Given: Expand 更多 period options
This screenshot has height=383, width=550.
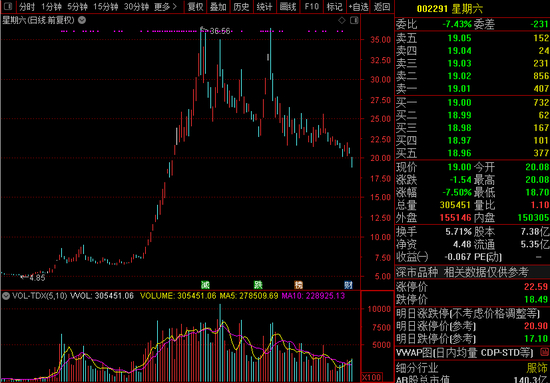Looking at the screenshot, I should click(x=165, y=6).
